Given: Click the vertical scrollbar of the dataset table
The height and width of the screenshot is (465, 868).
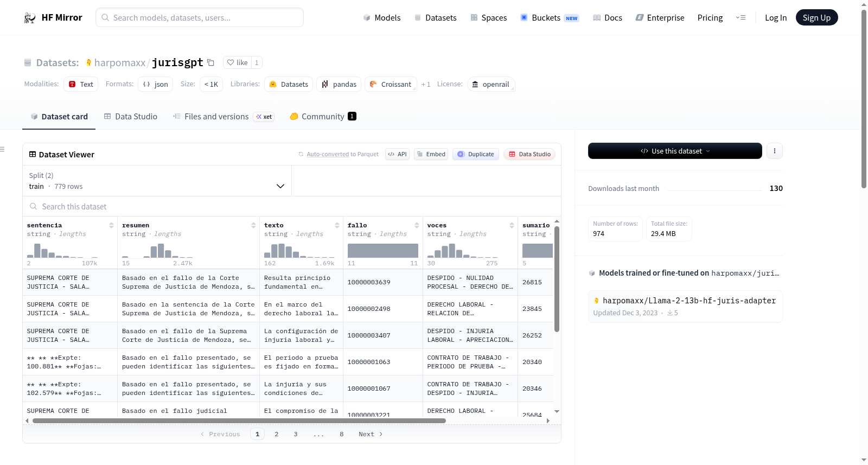Looking at the screenshot, I should click(x=557, y=279).
